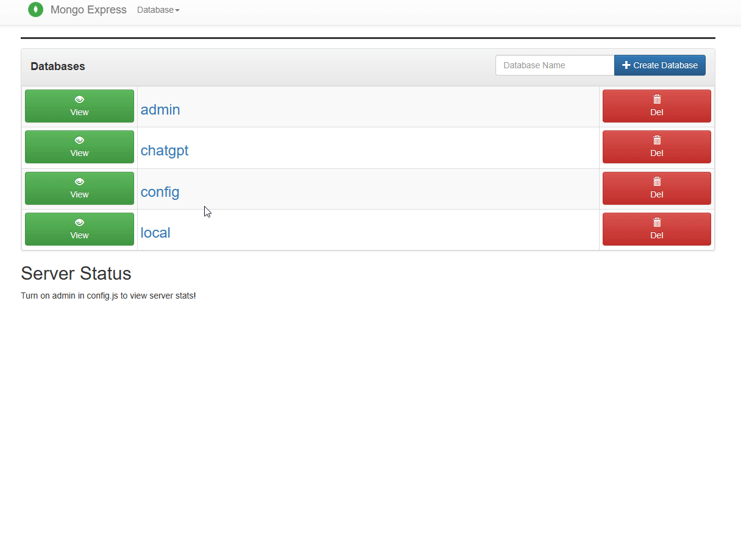This screenshot has width=741, height=560.
Task: Open the admin database link
Action: point(160,110)
